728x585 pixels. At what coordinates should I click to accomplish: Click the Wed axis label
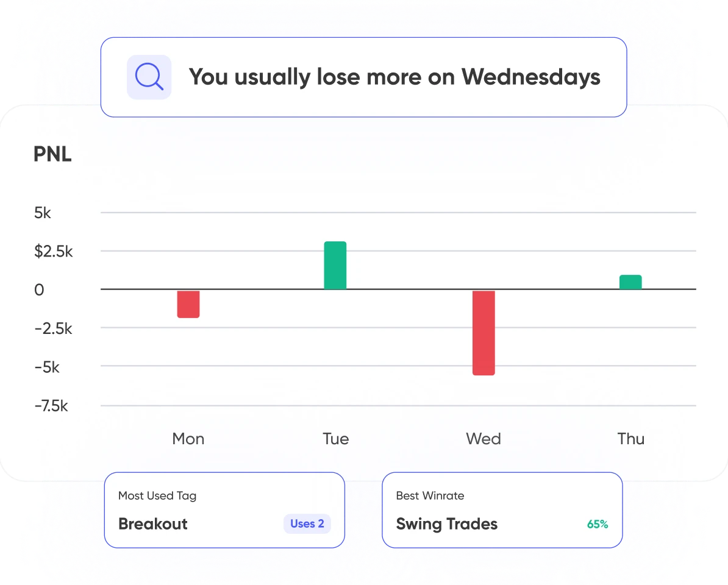(x=484, y=439)
